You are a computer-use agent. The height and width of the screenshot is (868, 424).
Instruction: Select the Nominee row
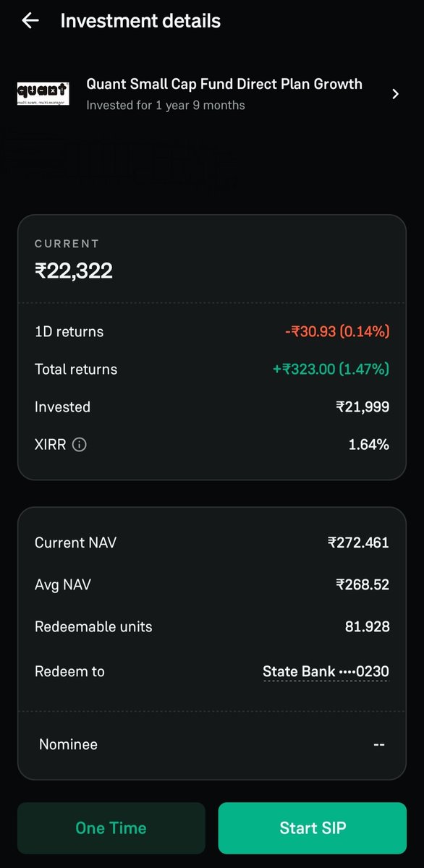pos(212,744)
